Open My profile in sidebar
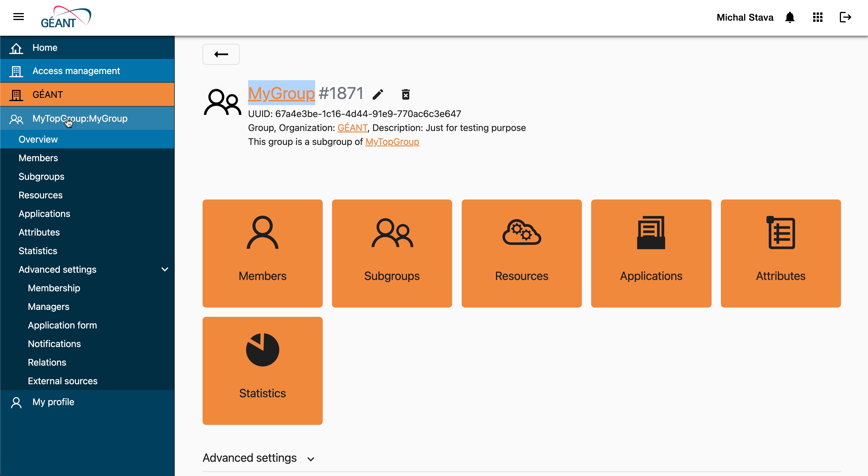This screenshot has width=868, height=476. (x=87, y=402)
